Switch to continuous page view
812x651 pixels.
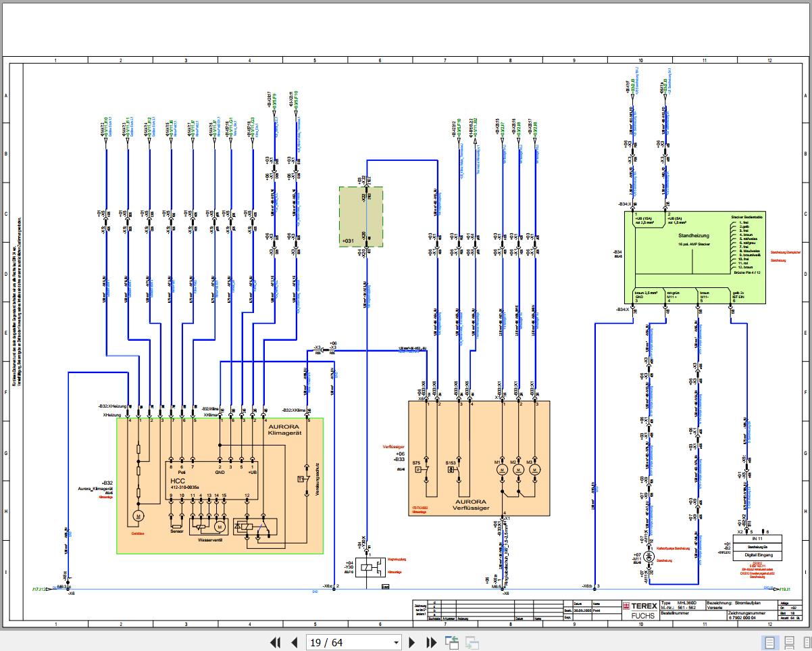point(788,642)
